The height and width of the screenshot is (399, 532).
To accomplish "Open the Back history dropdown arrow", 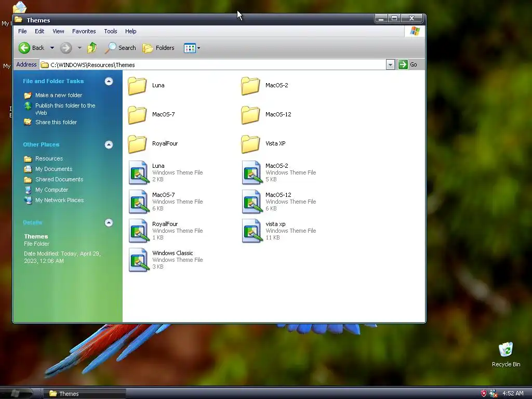I will [52, 48].
